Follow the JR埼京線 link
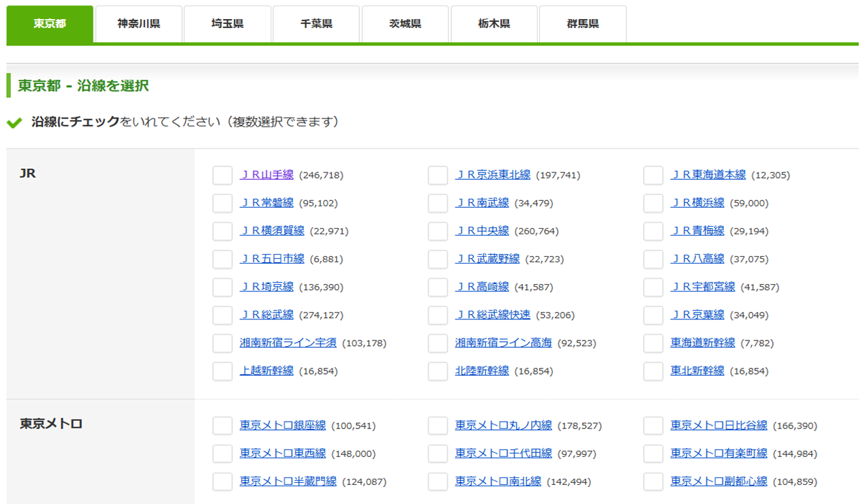863x504 pixels. point(267,287)
